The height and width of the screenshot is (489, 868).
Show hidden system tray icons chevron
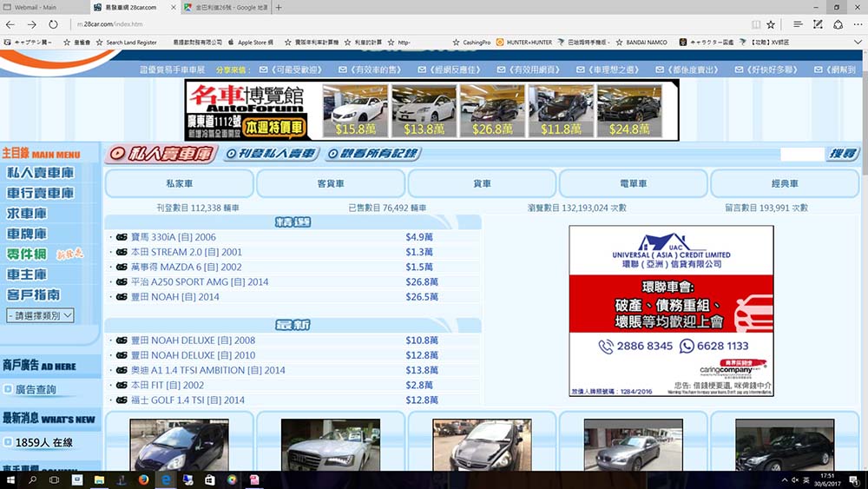(x=786, y=479)
